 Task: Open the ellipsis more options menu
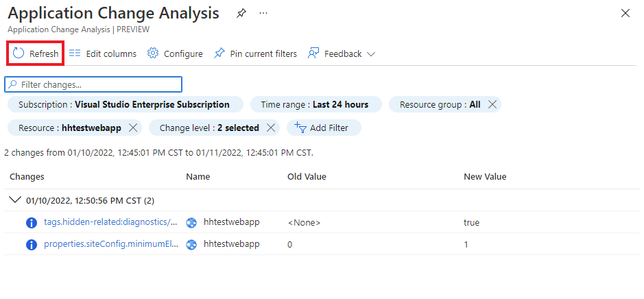coord(263,14)
